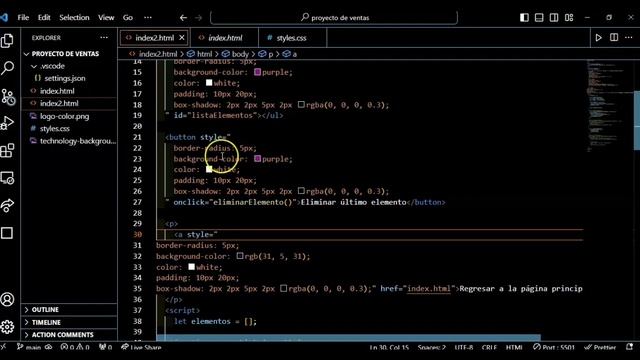This screenshot has height=360, width=640.
Task: Open the Go menu
Action: (x=128, y=18)
